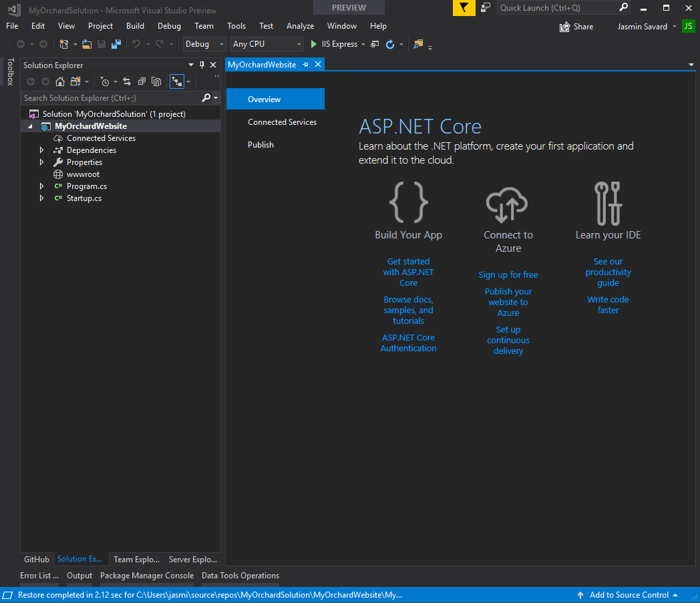700x603 pixels.
Task: Expand the Program.cs node
Action: (x=41, y=186)
